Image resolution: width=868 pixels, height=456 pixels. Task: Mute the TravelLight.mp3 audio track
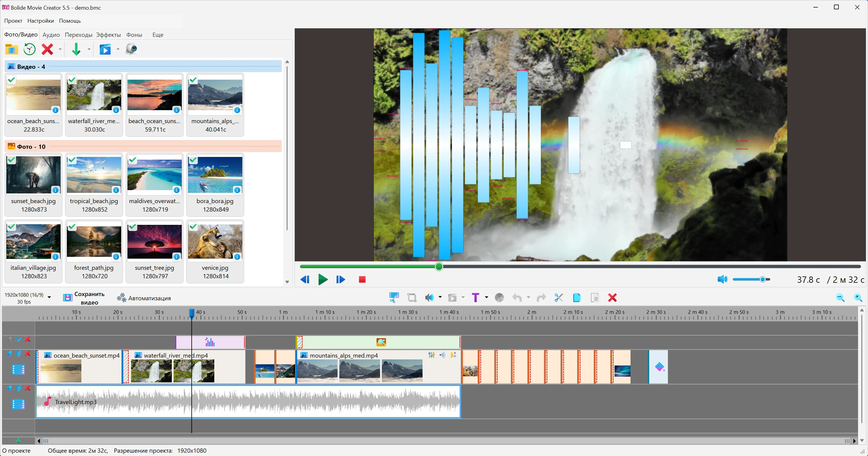pos(9,388)
